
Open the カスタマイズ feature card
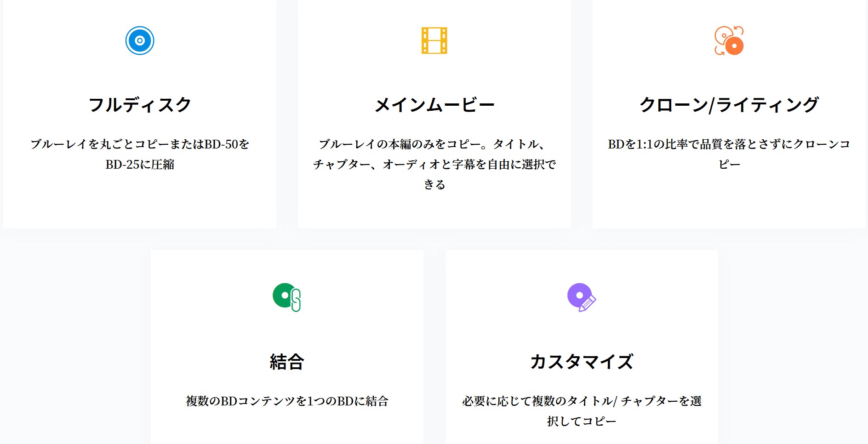pyautogui.click(x=582, y=347)
